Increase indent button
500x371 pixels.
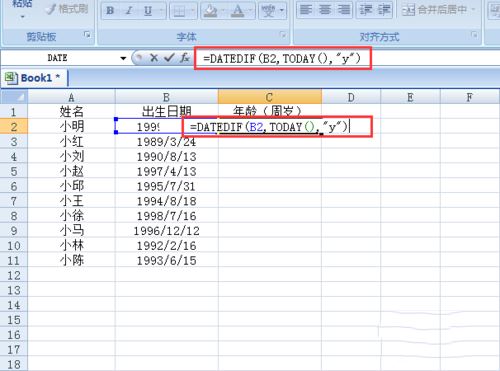384,10
